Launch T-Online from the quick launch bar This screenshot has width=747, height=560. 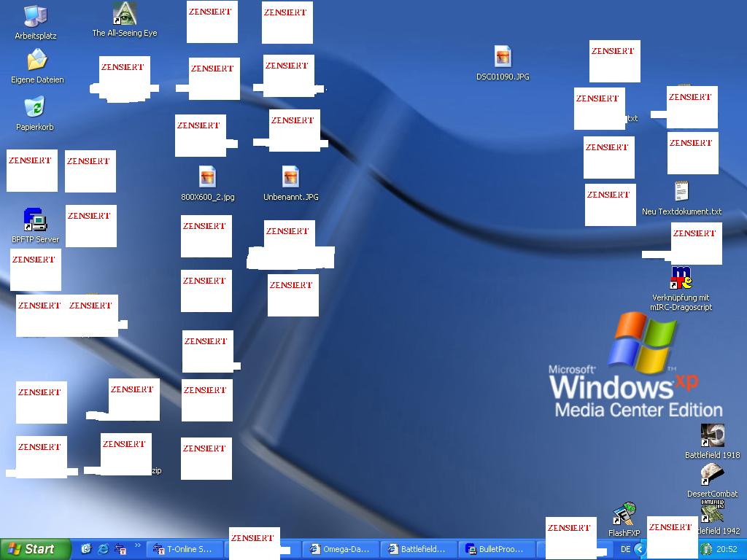pos(120,549)
